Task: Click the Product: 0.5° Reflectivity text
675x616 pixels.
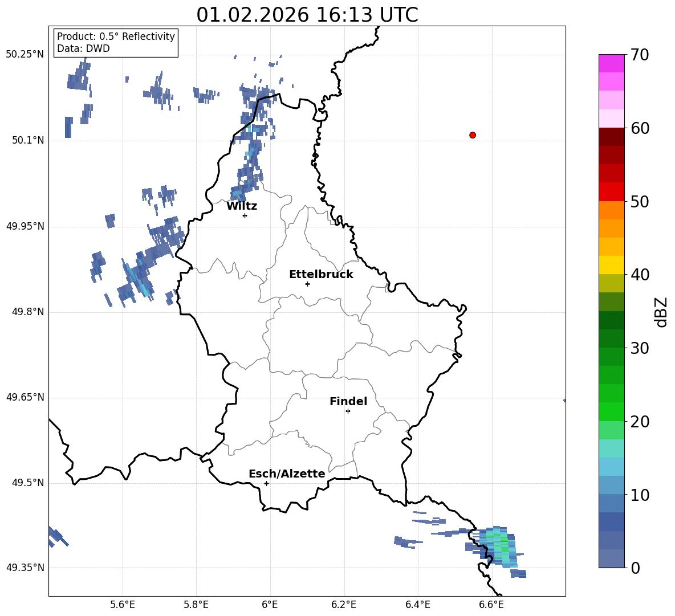Action: (x=116, y=36)
